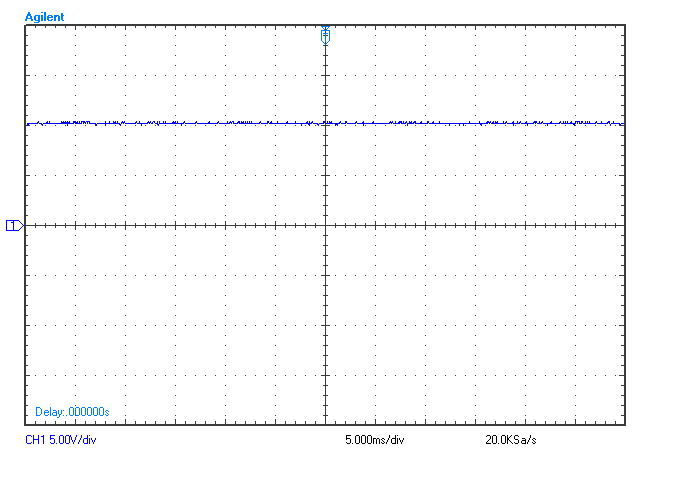Click the Delay:.000000s readout
The image size is (700, 500).
72,412
